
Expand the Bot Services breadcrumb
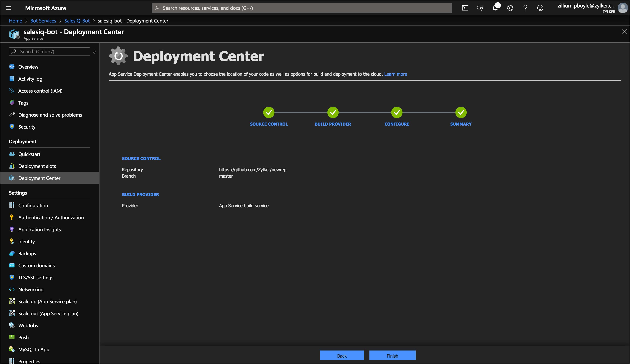click(x=43, y=21)
